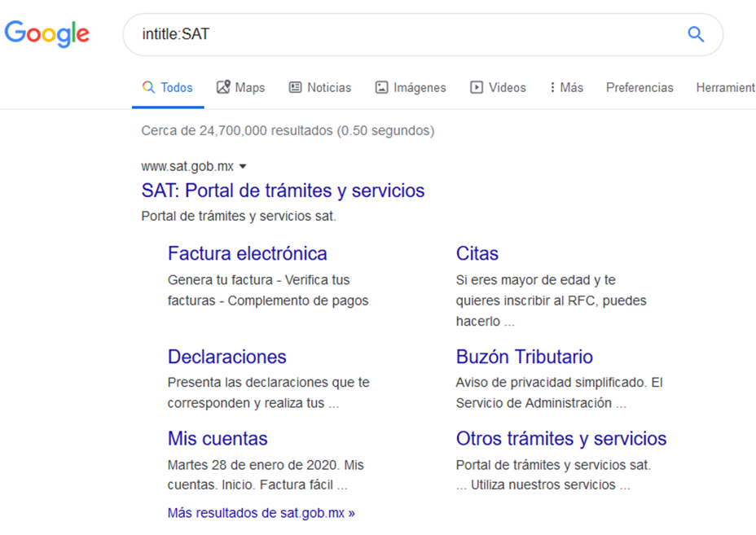The height and width of the screenshot is (535, 756).
Task: Expand the arrow next to www.sat.gob.mx
Action: coord(243,166)
